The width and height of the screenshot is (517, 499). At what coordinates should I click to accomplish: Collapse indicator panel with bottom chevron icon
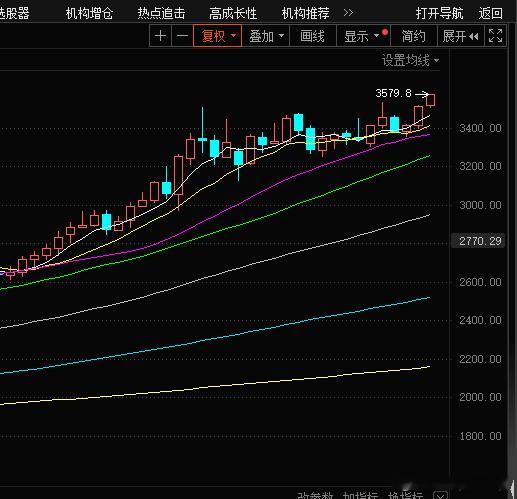tap(440, 496)
